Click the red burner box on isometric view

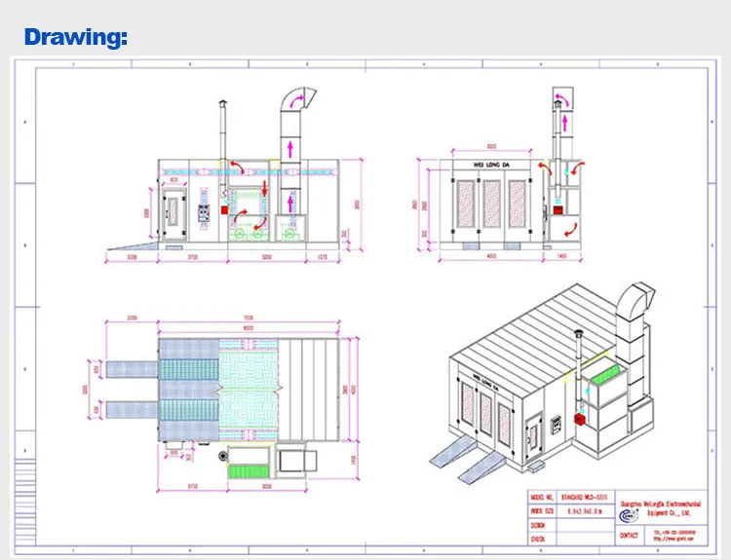[579, 420]
